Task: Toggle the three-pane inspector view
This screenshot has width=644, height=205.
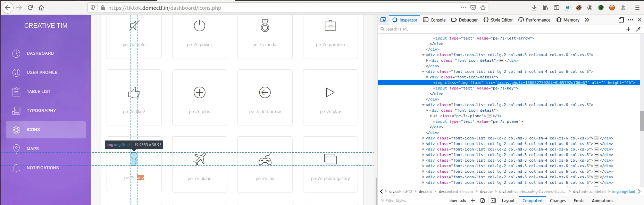Action: [493, 200]
